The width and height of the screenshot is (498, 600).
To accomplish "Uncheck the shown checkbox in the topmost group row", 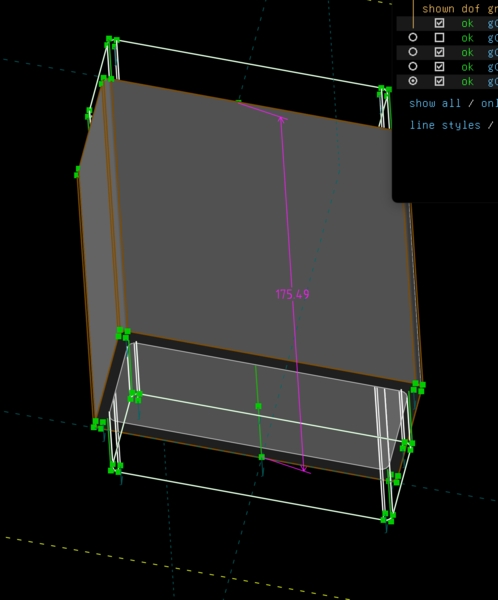I will click(x=439, y=23).
